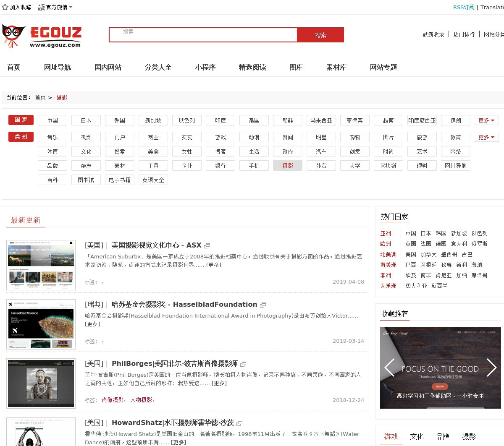
Task: Filter by country 中国
Action: pyautogui.click(x=52, y=120)
